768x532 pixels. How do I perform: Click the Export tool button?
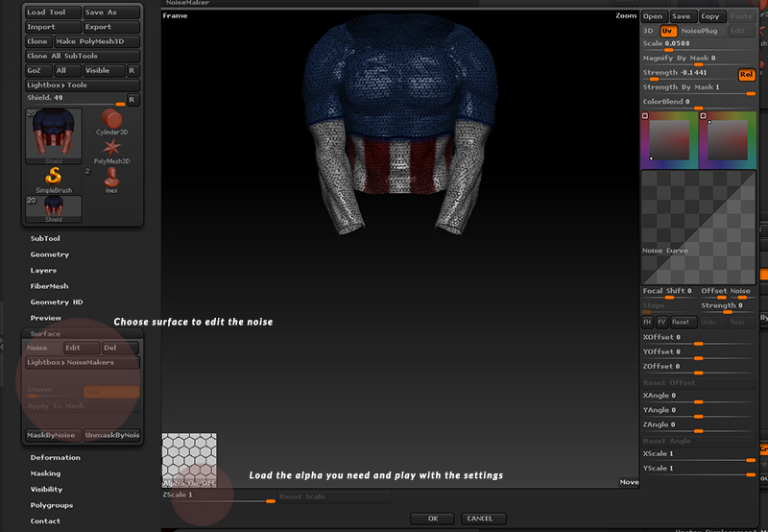(x=111, y=27)
